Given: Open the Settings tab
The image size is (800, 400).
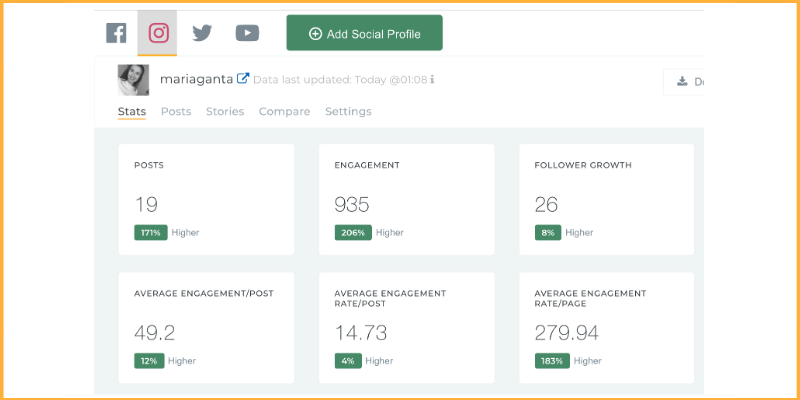Looking at the screenshot, I should pos(348,112).
